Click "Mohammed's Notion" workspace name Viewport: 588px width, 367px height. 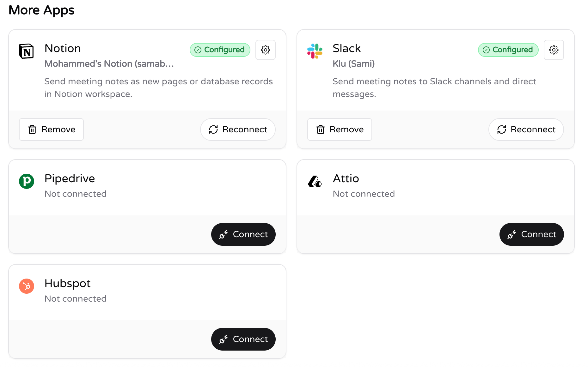109,64
